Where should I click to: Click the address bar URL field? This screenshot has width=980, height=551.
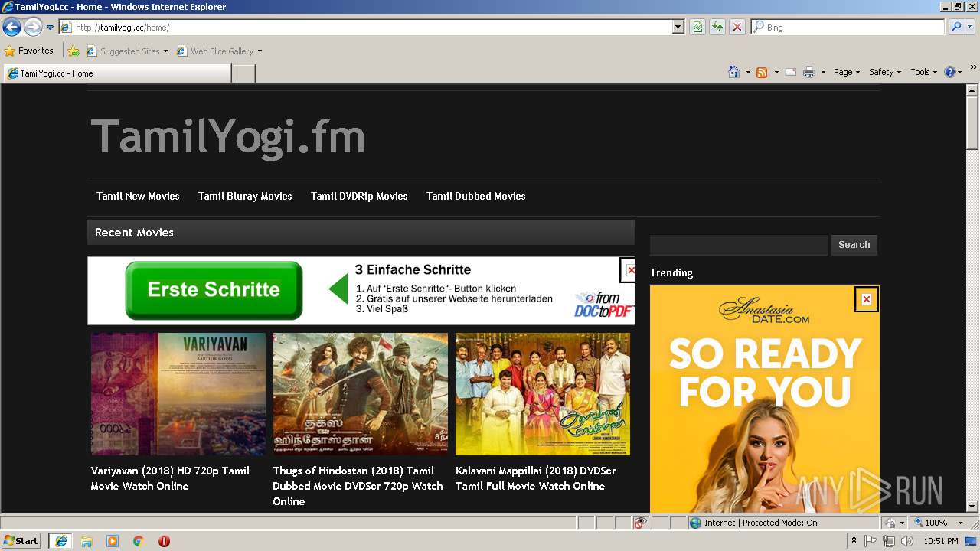click(366, 27)
